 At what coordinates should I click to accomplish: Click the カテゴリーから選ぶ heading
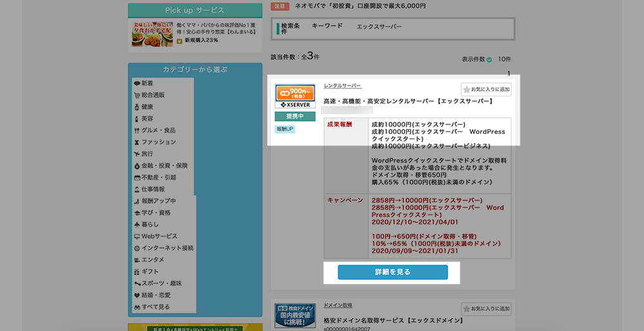click(195, 70)
